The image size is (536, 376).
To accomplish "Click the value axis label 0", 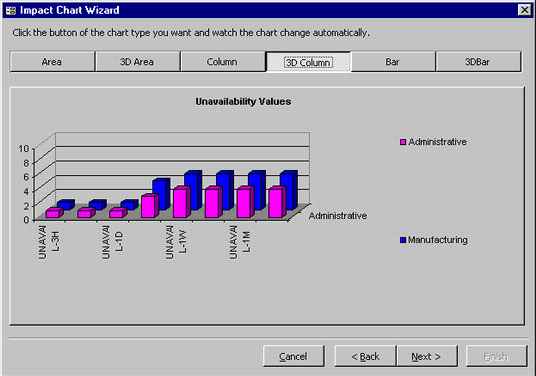I will [x=26, y=219].
